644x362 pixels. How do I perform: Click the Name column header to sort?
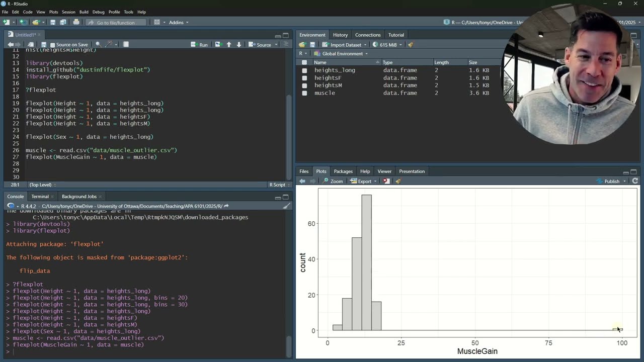[x=345, y=62]
